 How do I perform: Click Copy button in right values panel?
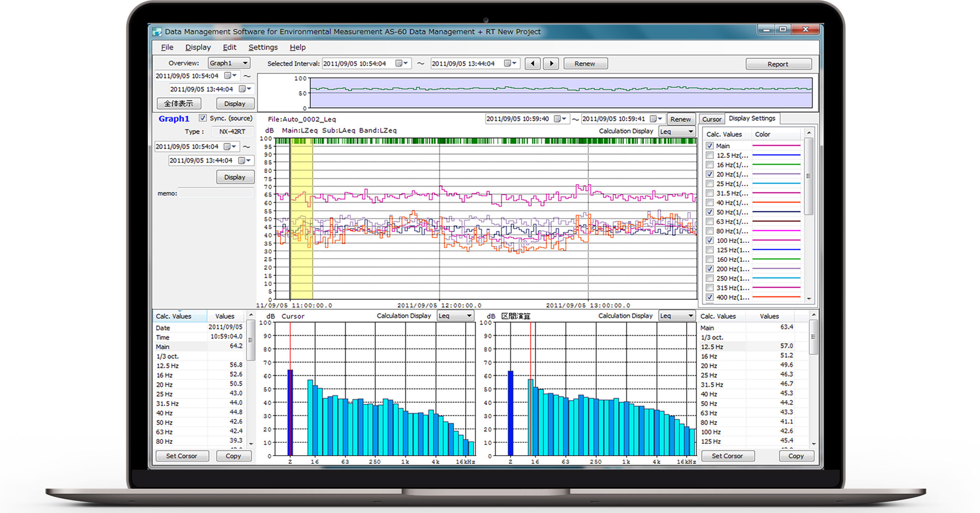(x=796, y=456)
